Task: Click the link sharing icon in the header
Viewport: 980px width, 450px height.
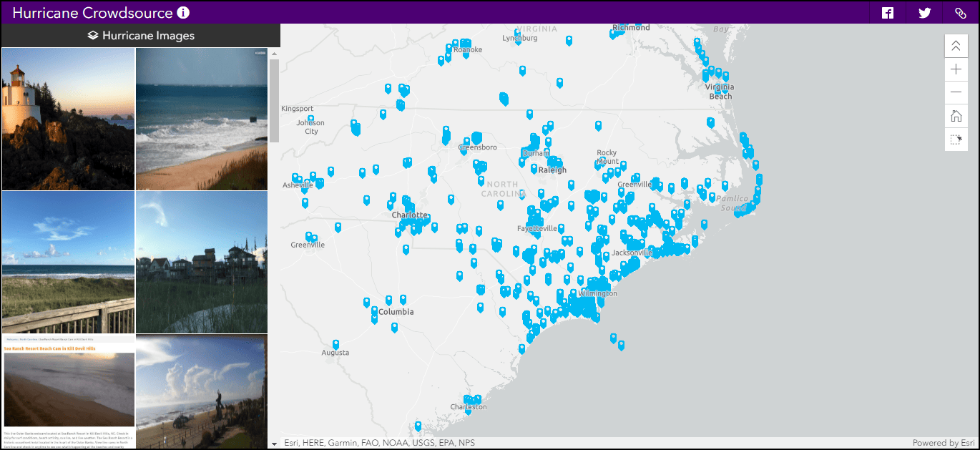Action: point(961,12)
